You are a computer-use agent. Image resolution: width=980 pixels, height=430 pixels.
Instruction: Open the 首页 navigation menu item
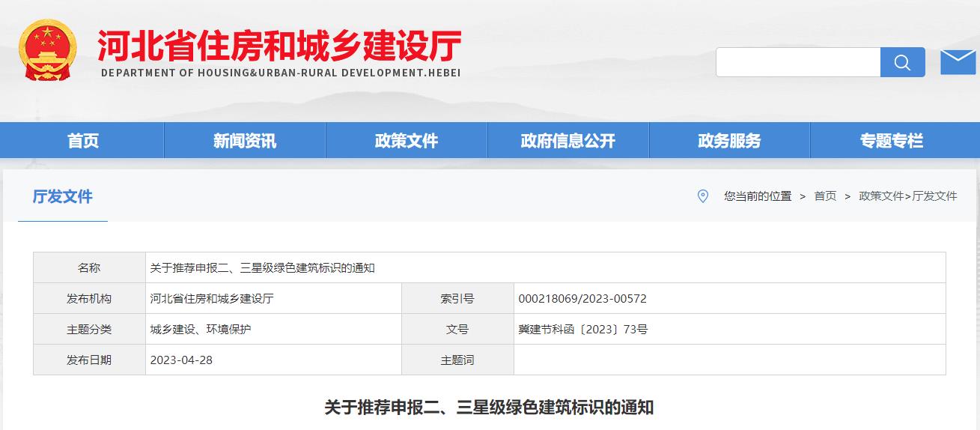pos(83,140)
